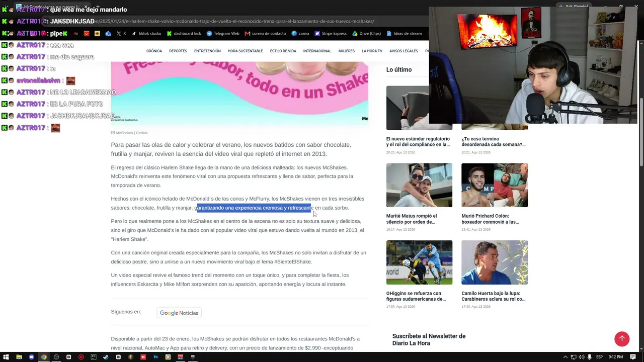This screenshot has width=644, height=362.
Task: Click the Marité Matus article thumbnail
Action: 419,185
